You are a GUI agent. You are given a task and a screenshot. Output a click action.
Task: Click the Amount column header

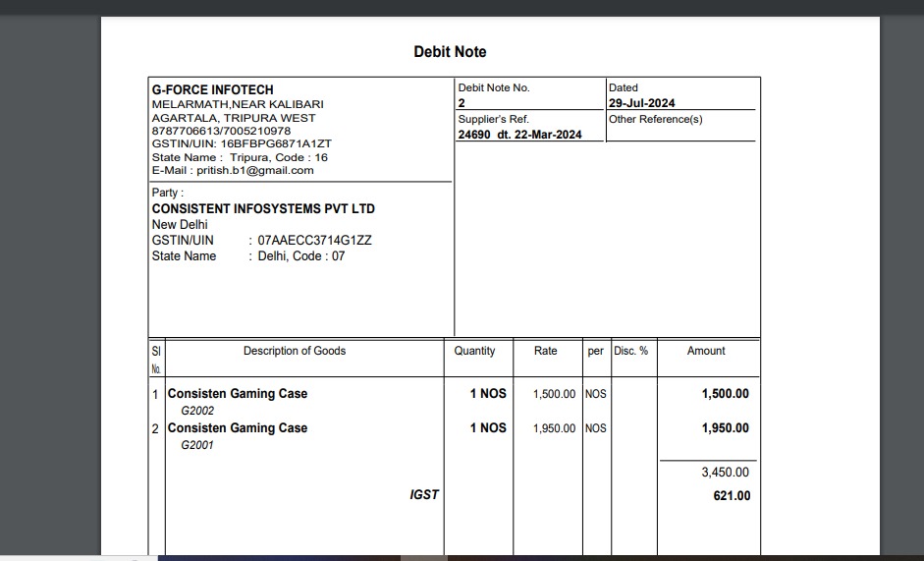[706, 351]
